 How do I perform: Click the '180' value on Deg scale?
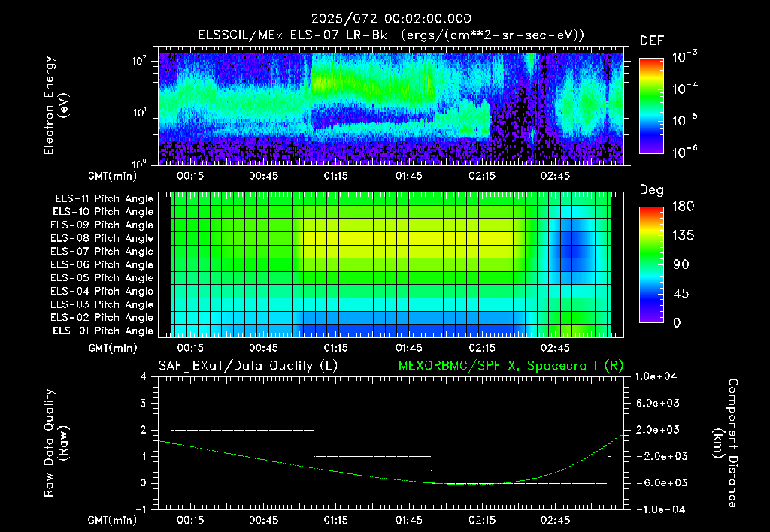click(x=683, y=206)
